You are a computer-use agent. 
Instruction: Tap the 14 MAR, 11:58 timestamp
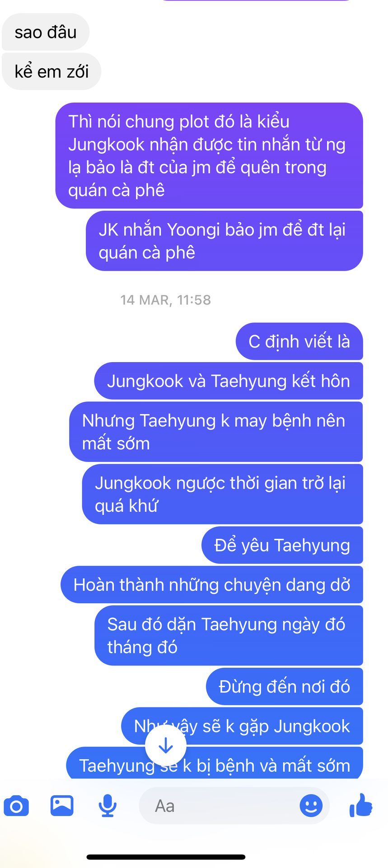coord(166,300)
